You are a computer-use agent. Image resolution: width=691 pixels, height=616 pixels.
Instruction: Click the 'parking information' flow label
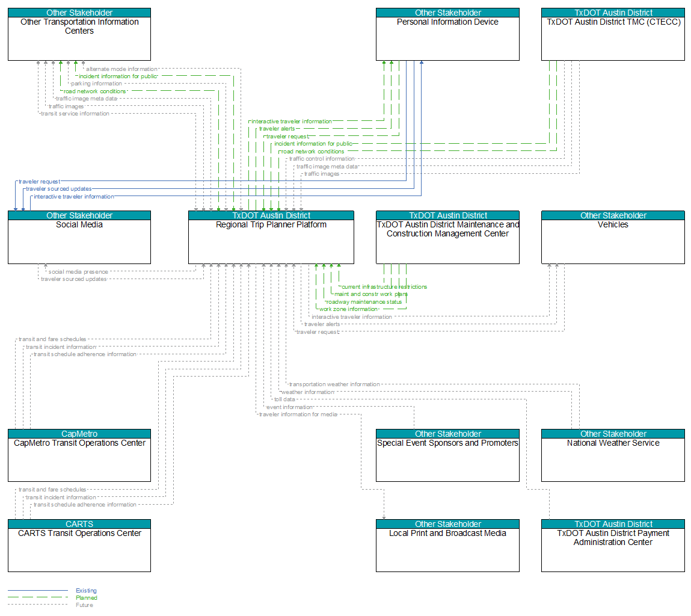click(96, 84)
